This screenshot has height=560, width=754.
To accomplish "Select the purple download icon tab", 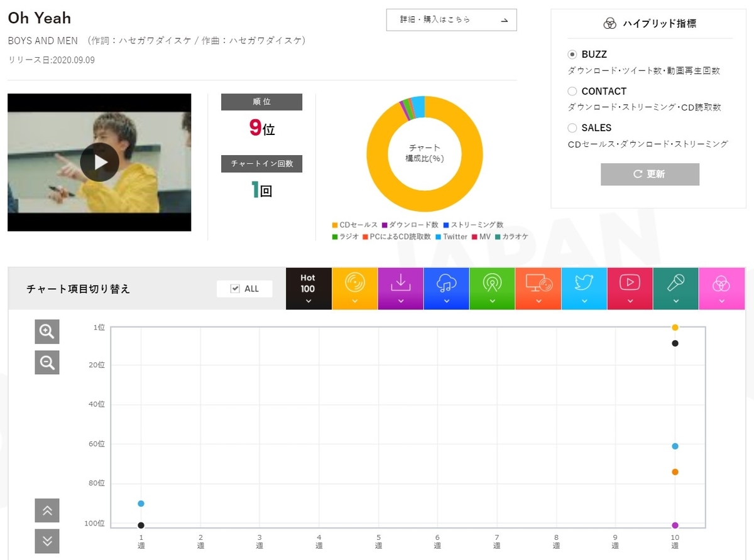I will coord(400,288).
